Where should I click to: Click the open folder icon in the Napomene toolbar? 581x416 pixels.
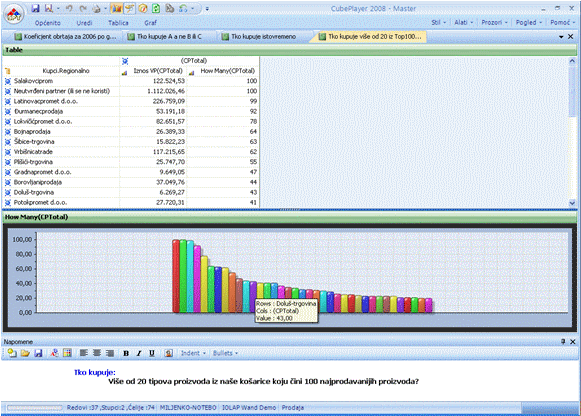[x=25, y=353]
